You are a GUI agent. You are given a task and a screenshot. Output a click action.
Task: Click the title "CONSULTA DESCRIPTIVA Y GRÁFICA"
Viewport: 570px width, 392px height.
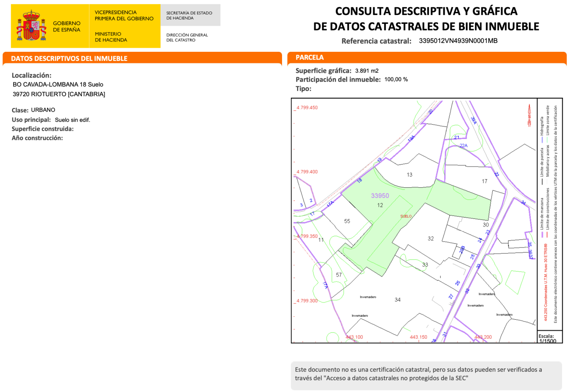pos(426,11)
